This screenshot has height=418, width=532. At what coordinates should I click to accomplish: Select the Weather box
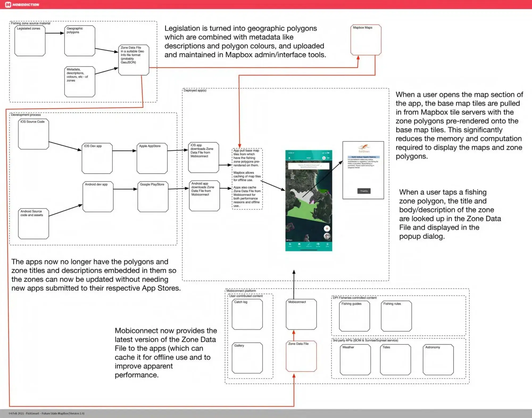pyautogui.click(x=355, y=360)
